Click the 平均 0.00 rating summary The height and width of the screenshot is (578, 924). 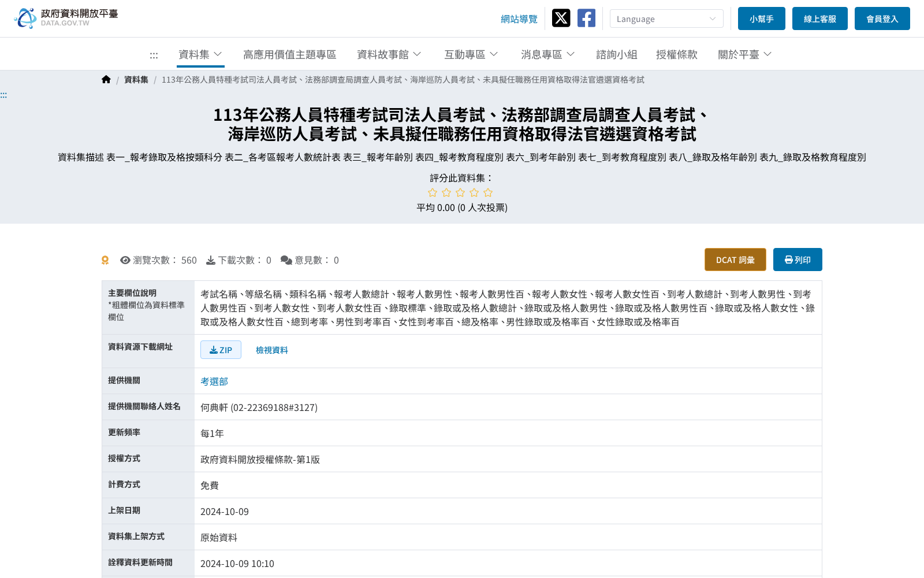click(x=462, y=208)
